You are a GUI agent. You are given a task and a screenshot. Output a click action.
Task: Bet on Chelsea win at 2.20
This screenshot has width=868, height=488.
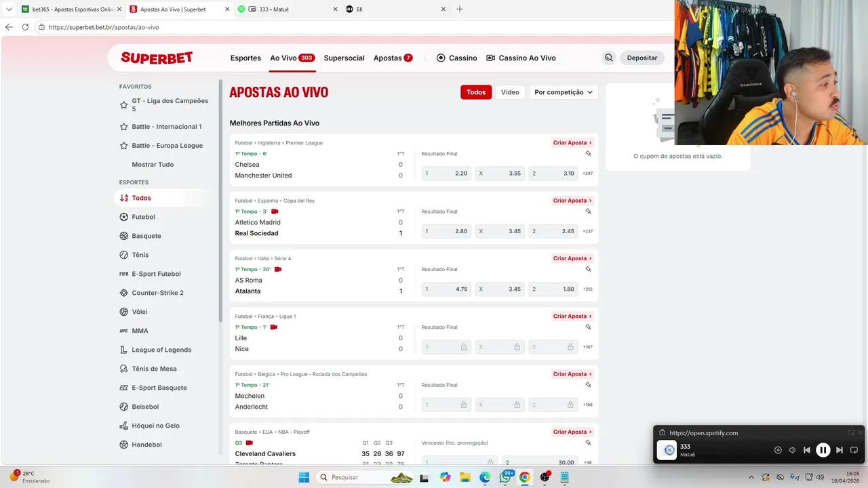point(446,174)
